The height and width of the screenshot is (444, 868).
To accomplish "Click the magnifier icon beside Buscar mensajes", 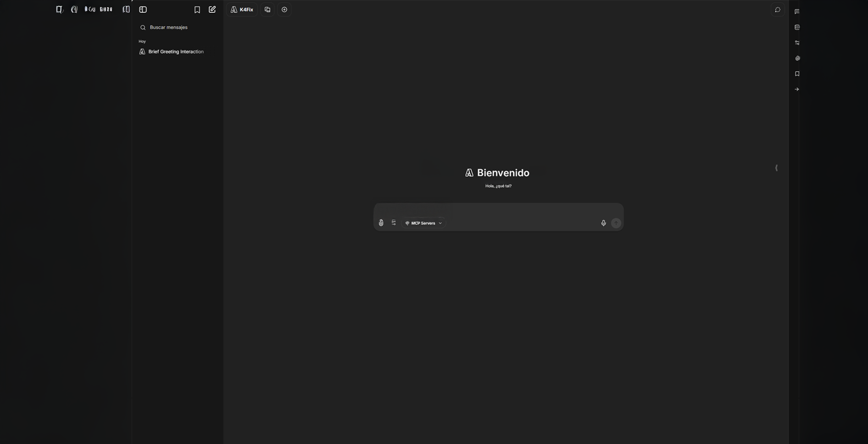I will click(143, 28).
